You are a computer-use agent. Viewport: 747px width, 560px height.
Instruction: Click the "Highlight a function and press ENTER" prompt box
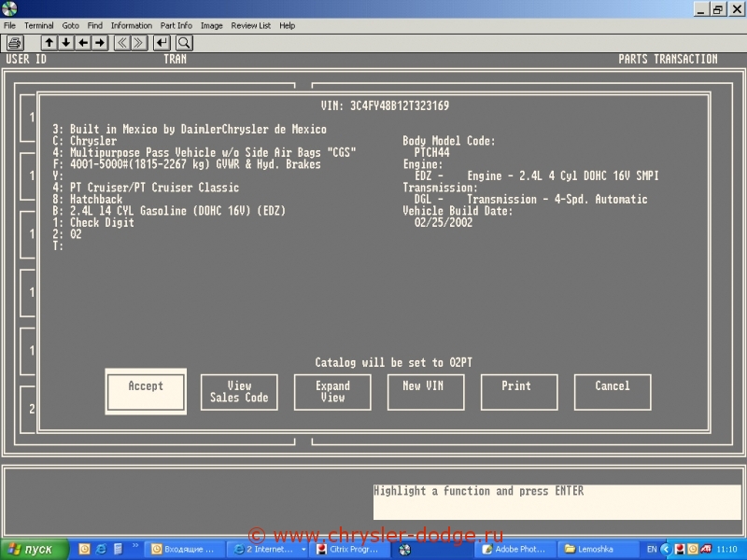(557, 502)
